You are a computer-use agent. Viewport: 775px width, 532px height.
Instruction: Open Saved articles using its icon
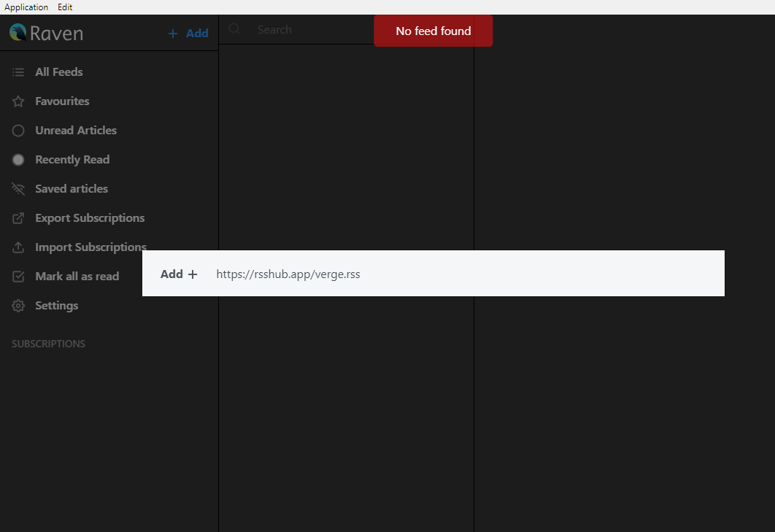pyautogui.click(x=18, y=188)
